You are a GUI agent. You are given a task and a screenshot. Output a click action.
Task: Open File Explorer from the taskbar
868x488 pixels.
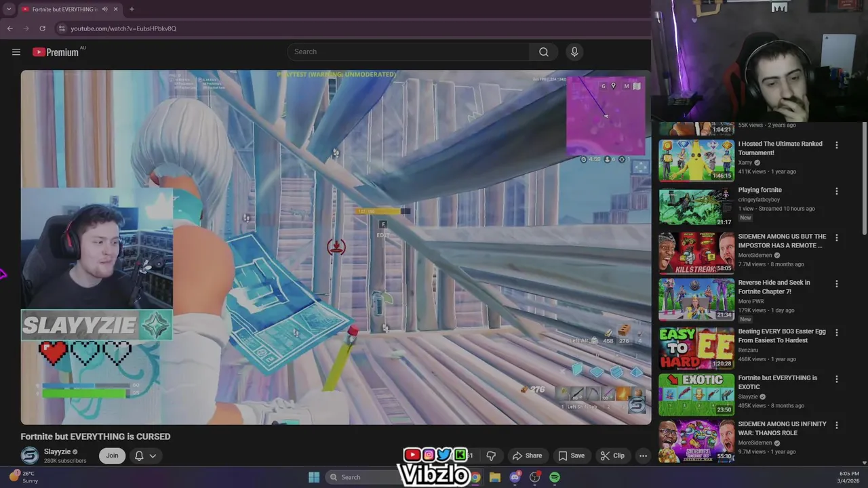click(x=495, y=477)
